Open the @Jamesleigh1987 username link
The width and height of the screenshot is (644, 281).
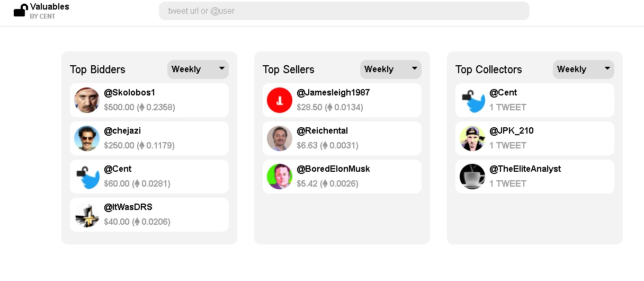pyautogui.click(x=333, y=93)
